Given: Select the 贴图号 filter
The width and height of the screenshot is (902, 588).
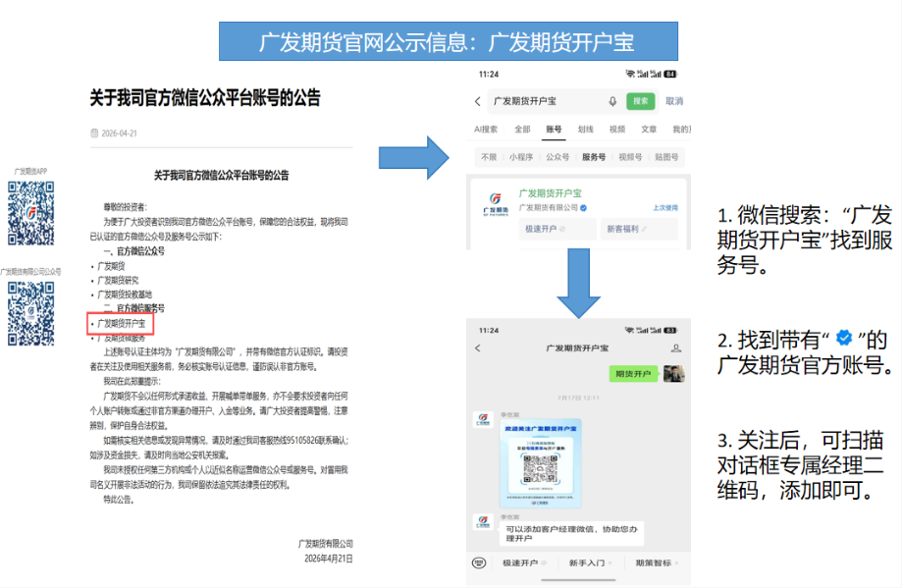Looking at the screenshot, I should coord(666,157).
